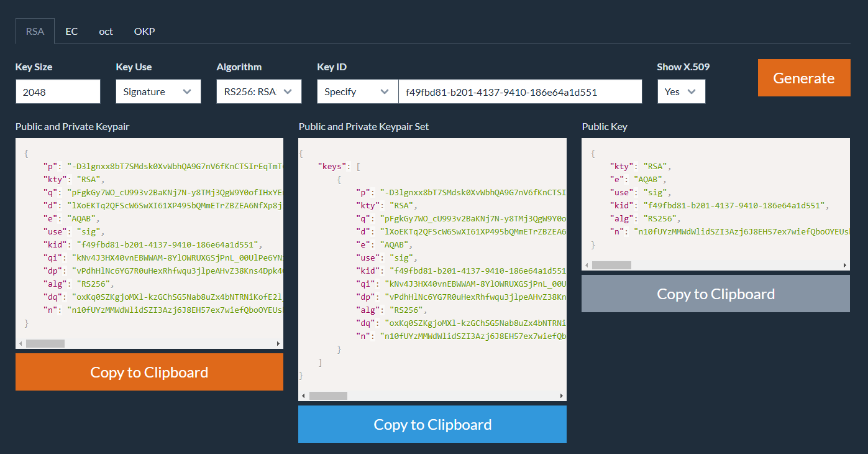The image size is (868, 454).
Task: Open the Key Use dropdown
Action: 158,91
